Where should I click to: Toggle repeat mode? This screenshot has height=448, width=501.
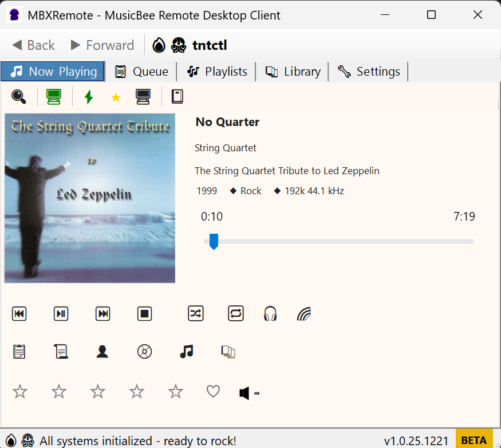pos(235,313)
